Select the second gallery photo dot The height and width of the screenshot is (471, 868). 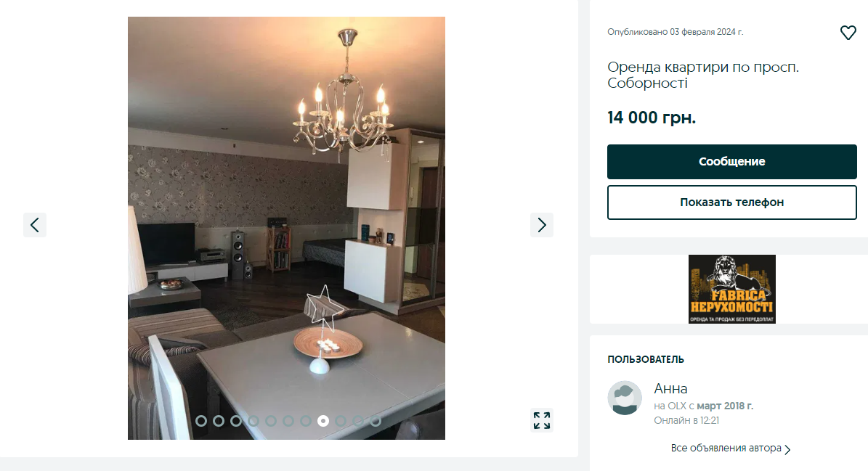click(219, 421)
